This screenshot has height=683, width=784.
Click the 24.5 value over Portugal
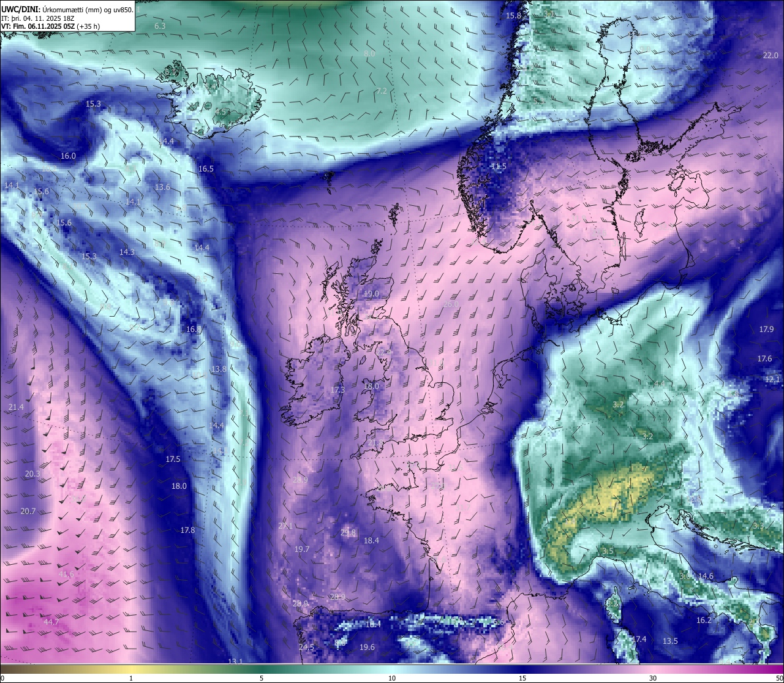(306, 647)
